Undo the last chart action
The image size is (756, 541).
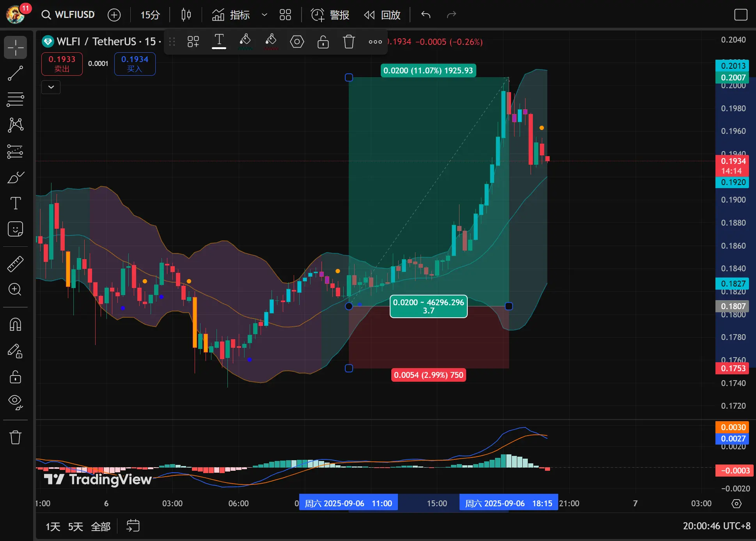(x=426, y=15)
